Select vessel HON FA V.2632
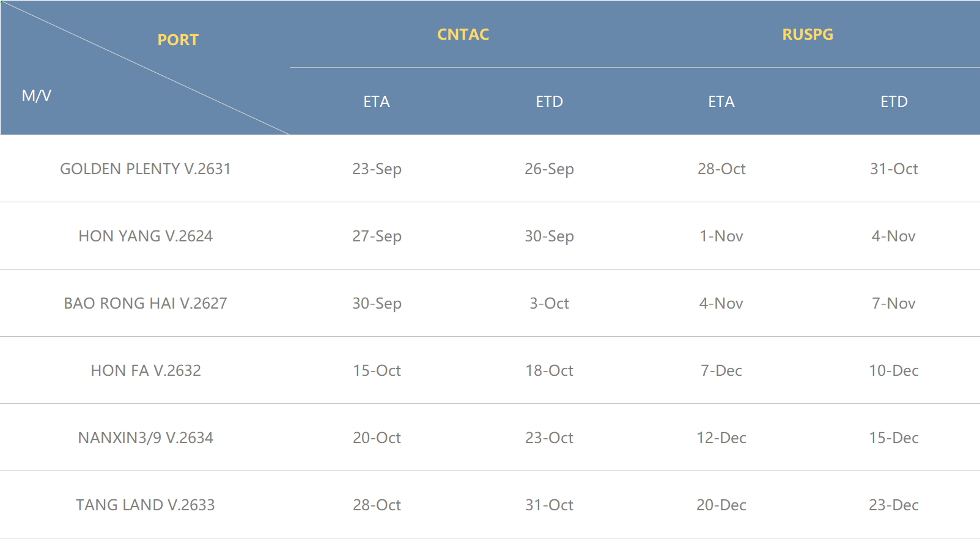Image resolution: width=980 pixels, height=539 pixels. (x=146, y=370)
